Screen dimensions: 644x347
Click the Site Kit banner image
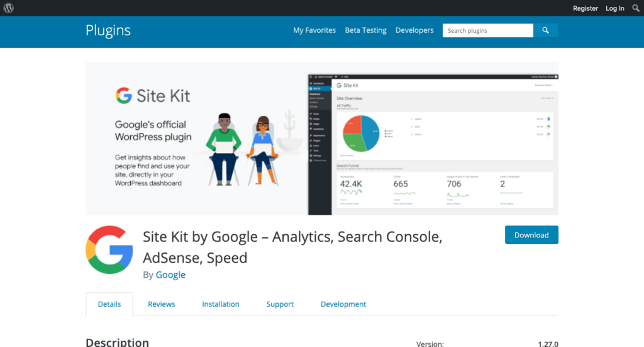click(x=322, y=139)
